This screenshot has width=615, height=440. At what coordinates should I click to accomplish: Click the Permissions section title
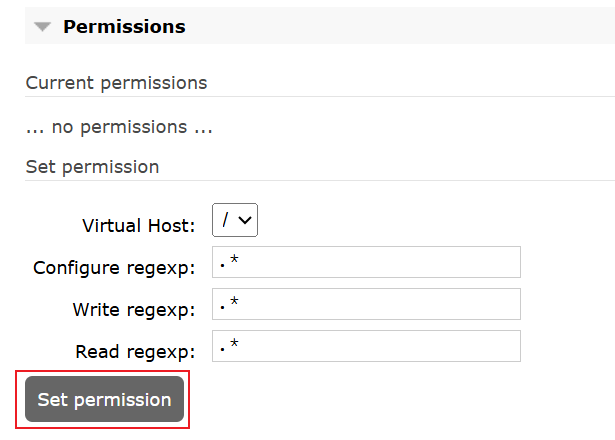click(x=124, y=27)
